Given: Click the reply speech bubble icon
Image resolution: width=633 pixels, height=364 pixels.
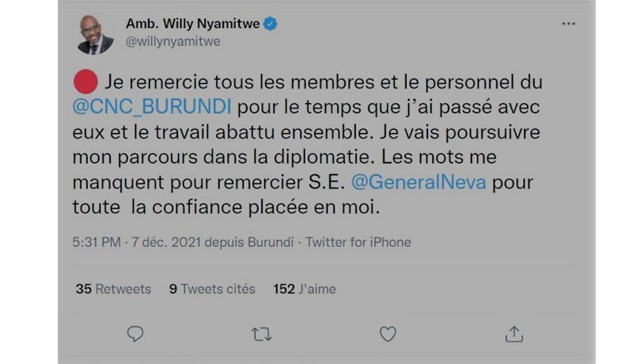Looking at the screenshot, I should (135, 334).
